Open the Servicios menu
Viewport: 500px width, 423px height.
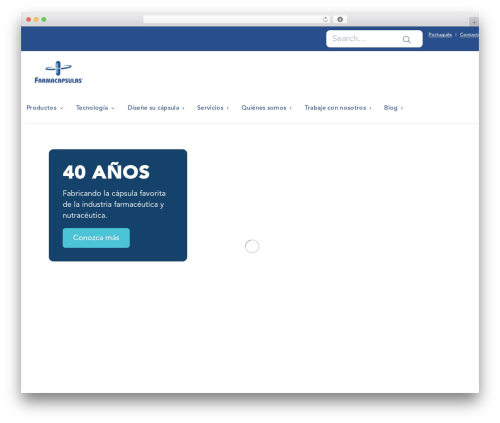(x=210, y=108)
